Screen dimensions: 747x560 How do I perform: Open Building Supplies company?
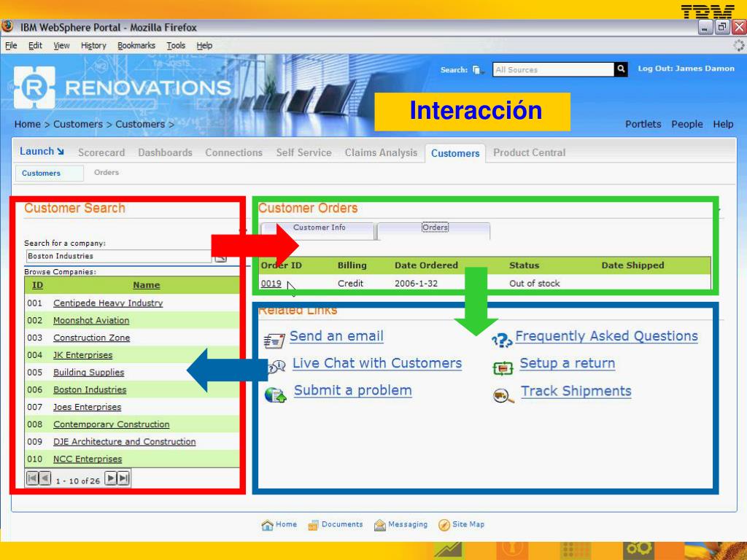pyautogui.click(x=88, y=373)
